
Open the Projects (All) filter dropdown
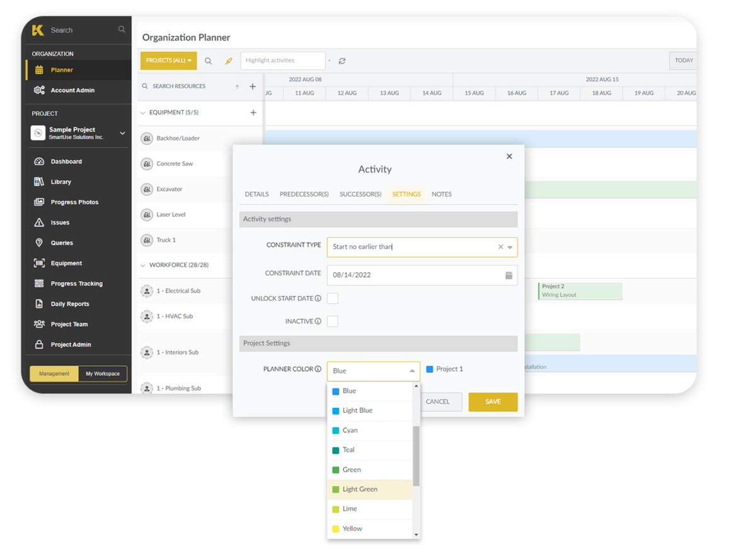[168, 60]
